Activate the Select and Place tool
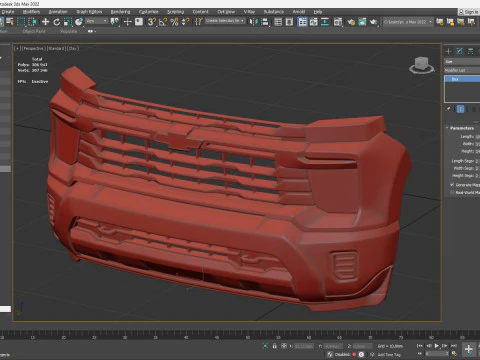Viewport: 480px width, 360px height. click(79, 22)
